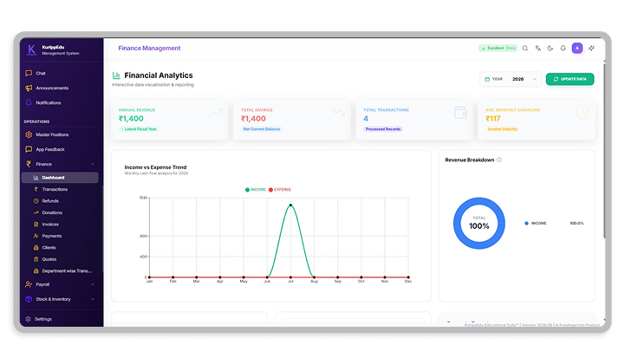
Task: Open the language translate icon
Action: coord(537,49)
